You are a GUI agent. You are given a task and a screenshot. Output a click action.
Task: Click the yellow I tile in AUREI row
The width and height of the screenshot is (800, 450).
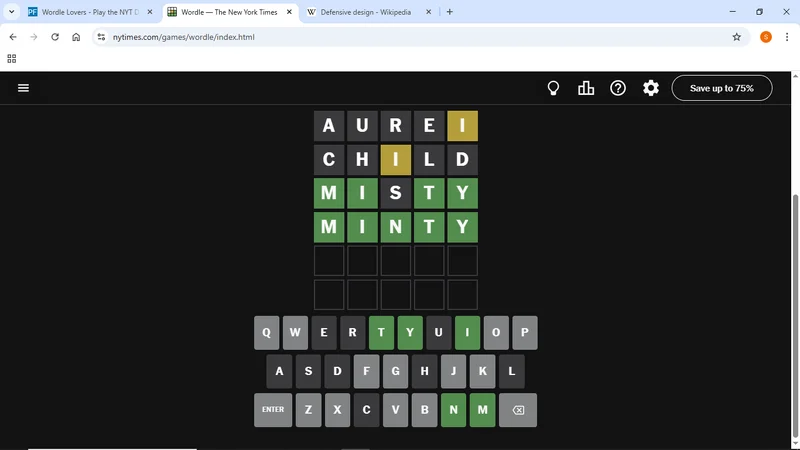(462, 126)
